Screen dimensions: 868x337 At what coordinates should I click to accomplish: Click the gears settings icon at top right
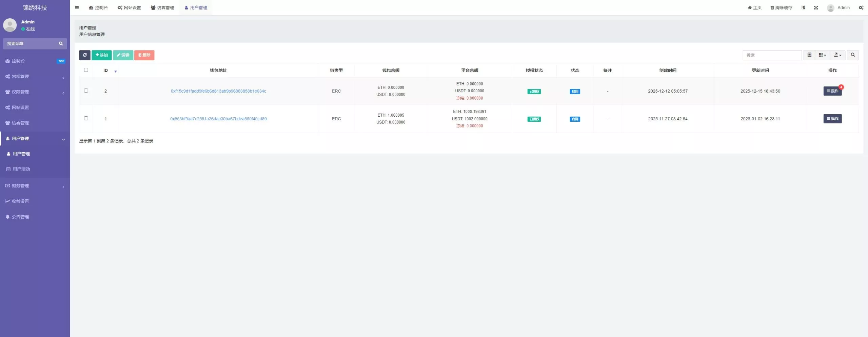click(861, 7)
